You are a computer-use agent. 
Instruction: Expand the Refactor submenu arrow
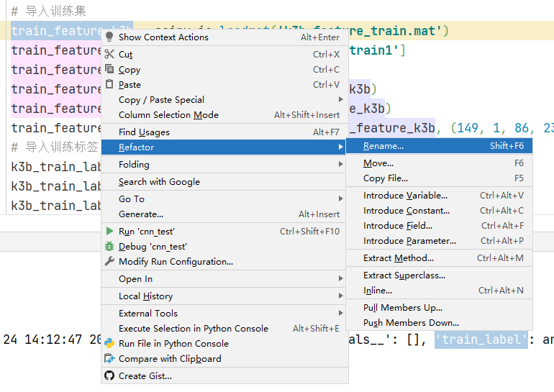point(340,147)
